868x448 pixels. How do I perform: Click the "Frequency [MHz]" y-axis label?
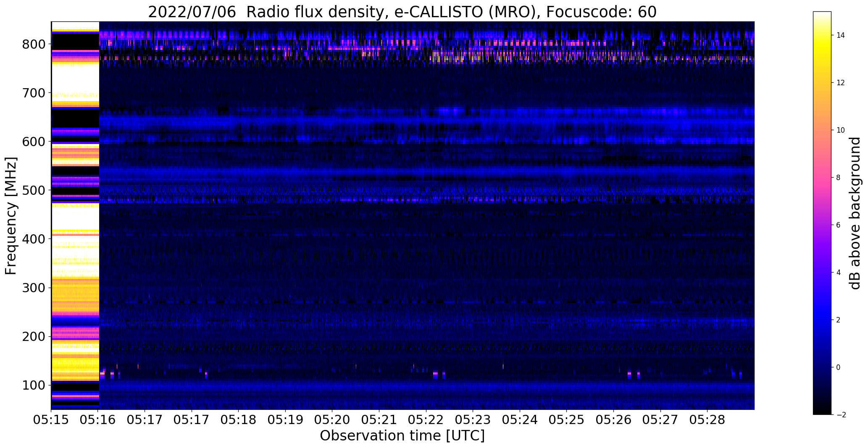(11, 216)
